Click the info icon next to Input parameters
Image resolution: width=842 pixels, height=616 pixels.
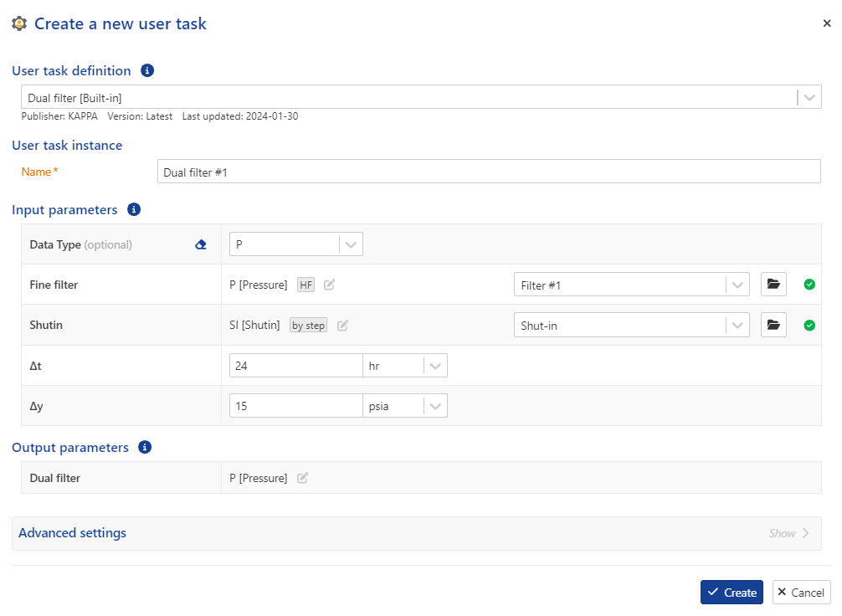pyautogui.click(x=134, y=209)
